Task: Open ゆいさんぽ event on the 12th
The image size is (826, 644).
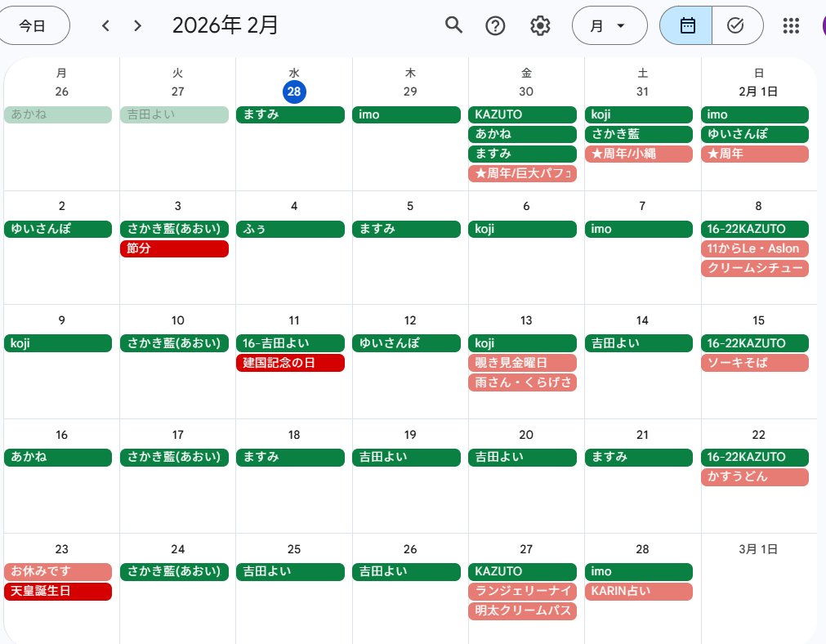Action: click(406, 343)
